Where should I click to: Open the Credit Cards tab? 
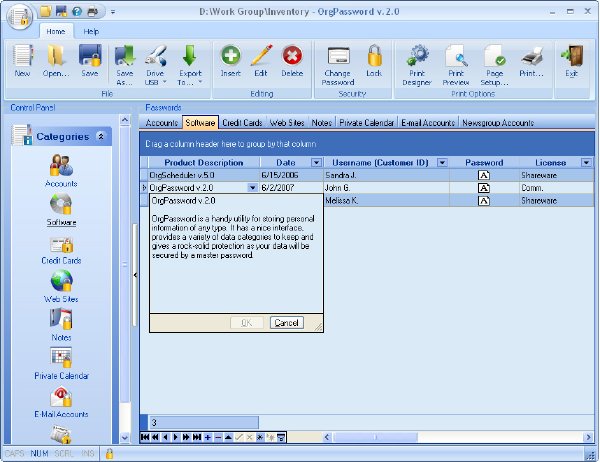(242, 123)
